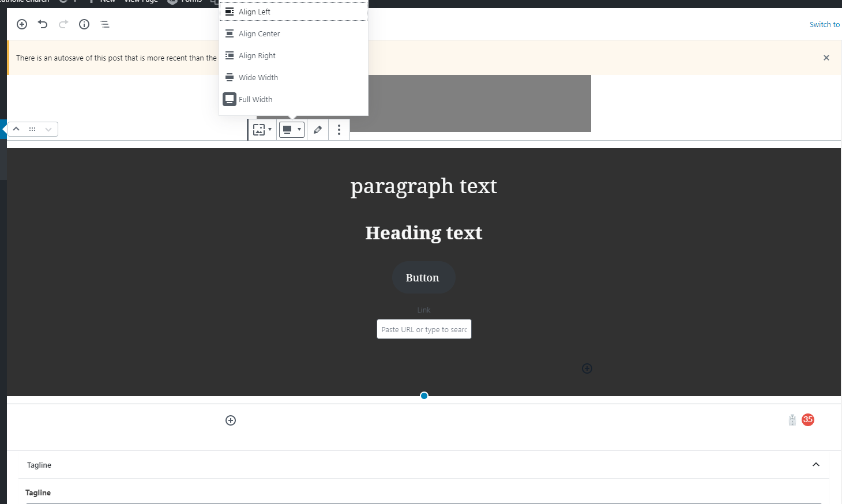Click the pencil edit icon in block toolbar
This screenshot has width=842, height=504.
(318, 130)
